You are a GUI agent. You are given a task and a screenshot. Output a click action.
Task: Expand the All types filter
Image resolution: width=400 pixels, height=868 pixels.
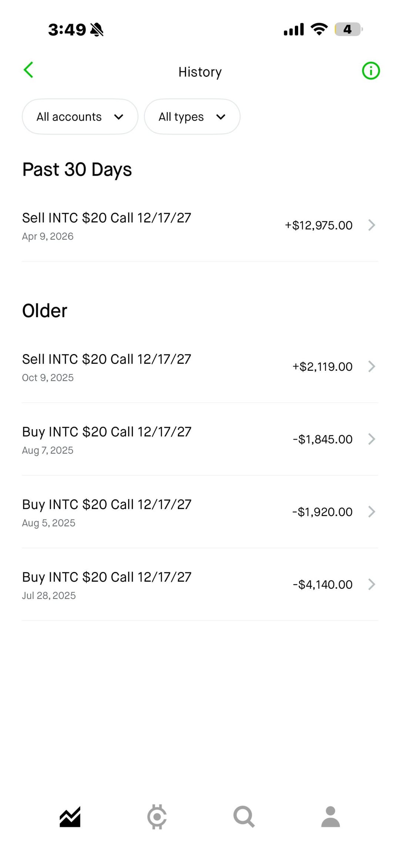[x=192, y=117]
